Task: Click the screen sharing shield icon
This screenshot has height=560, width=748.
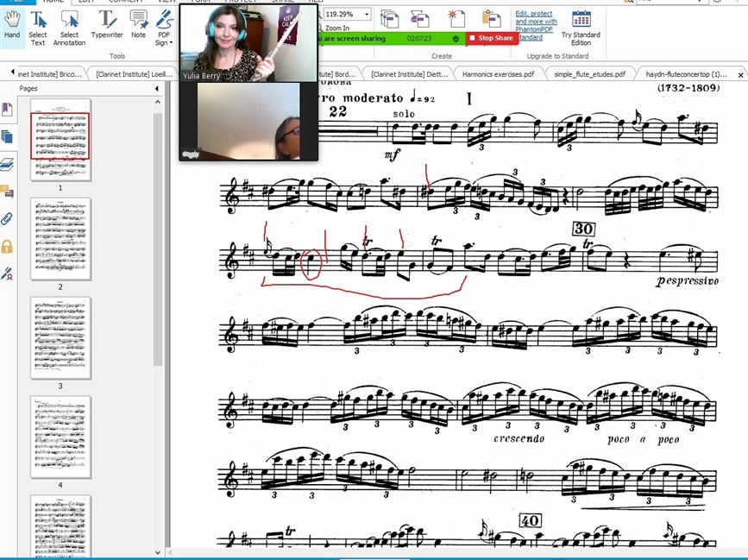Action: click(x=456, y=38)
